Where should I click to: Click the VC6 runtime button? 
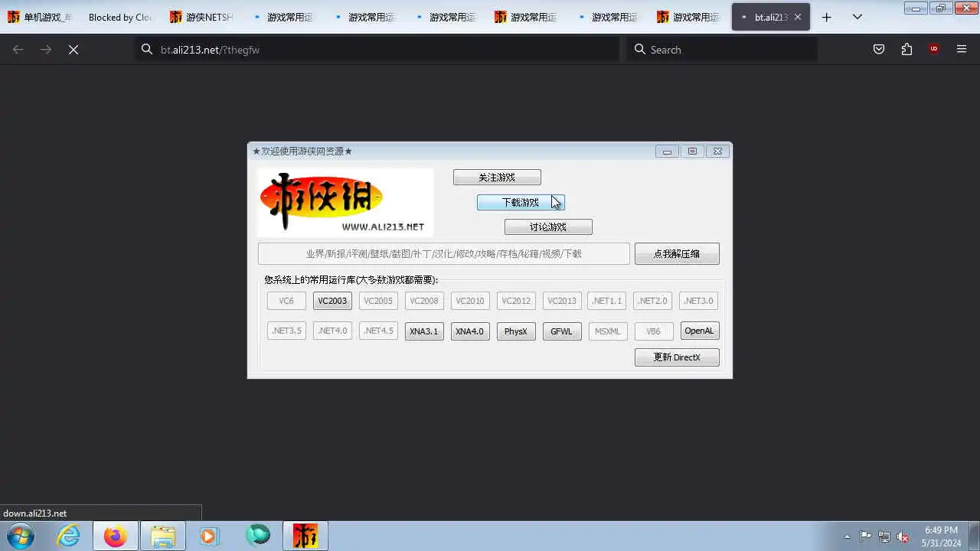coord(286,301)
